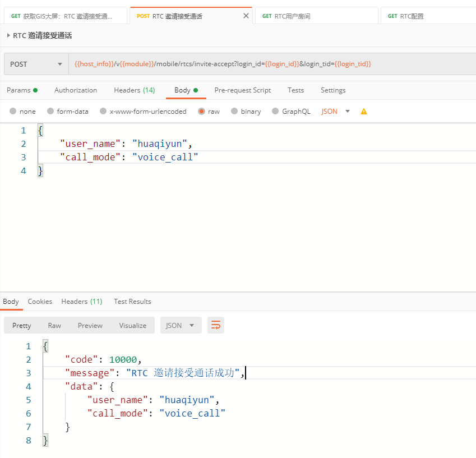Choose x-www-form-urlencoded body type
Screen dimensions: 476x458
pos(103,112)
